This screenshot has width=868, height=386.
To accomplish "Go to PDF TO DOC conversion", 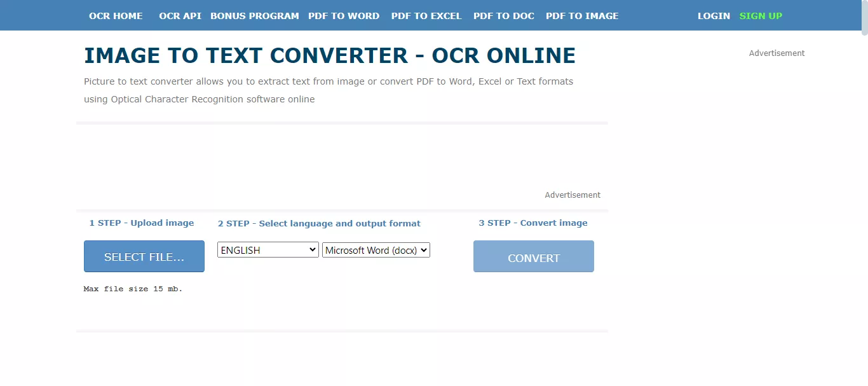I will (x=503, y=16).
